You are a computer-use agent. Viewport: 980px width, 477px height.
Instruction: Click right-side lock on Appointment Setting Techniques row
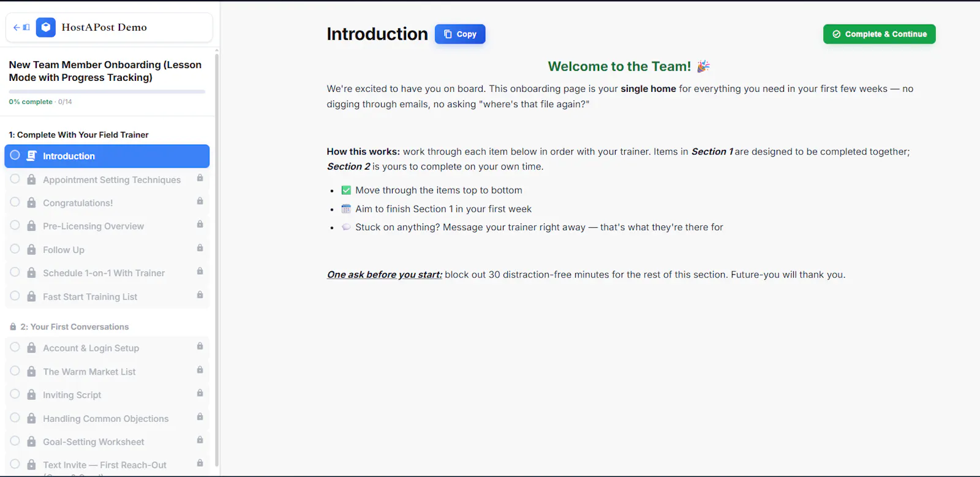200,178
